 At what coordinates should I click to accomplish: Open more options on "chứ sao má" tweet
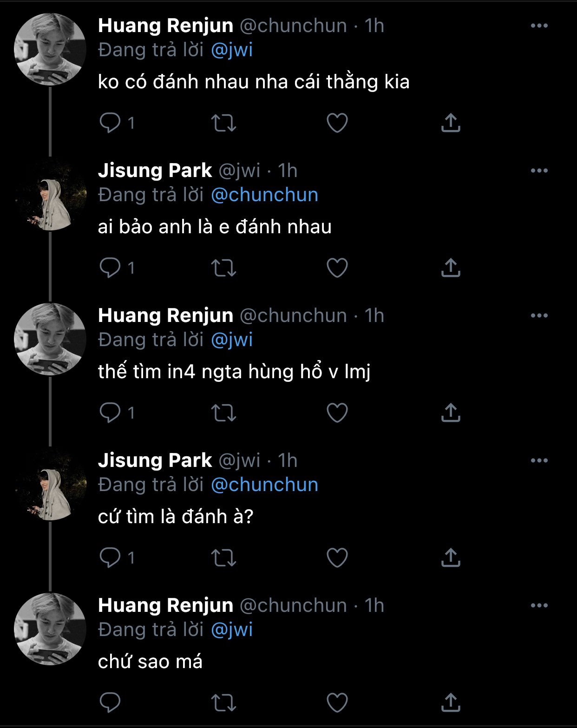click(x=539, y=606)
